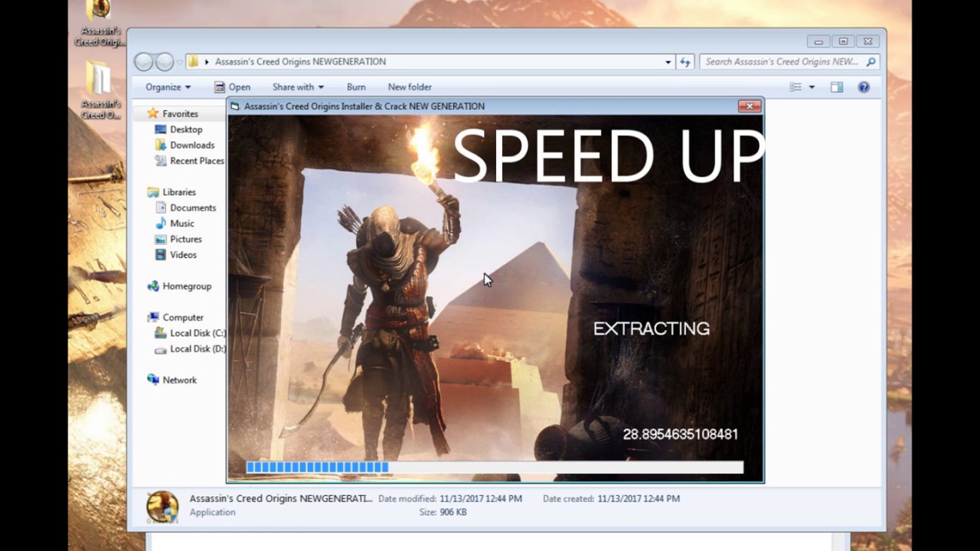Open Explorer help question mark icon

(864, 87)
